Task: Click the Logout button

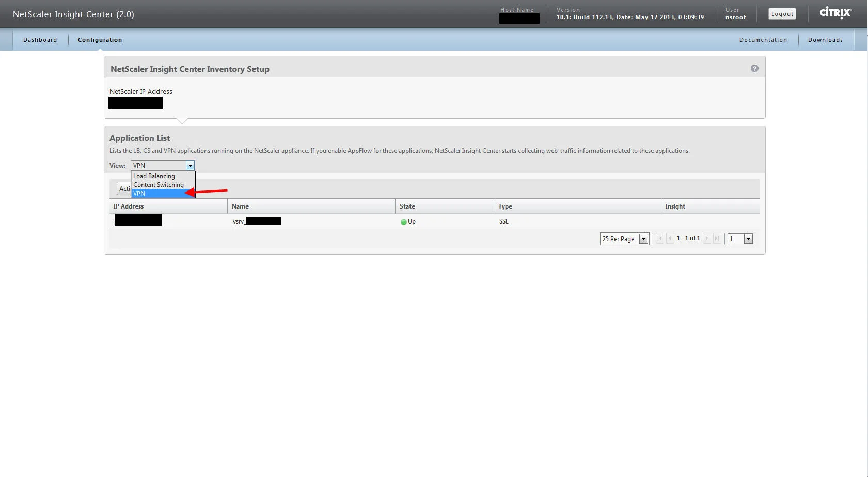Action: (x=782, y=14)
